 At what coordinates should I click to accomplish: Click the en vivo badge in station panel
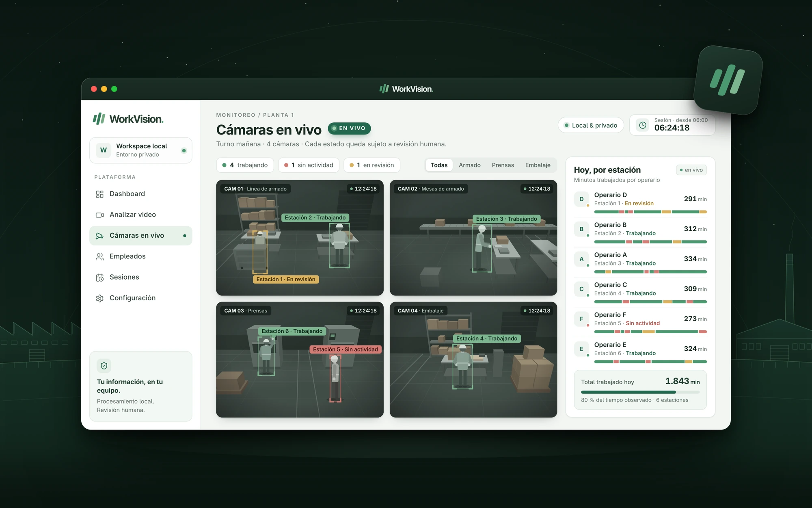691,170
